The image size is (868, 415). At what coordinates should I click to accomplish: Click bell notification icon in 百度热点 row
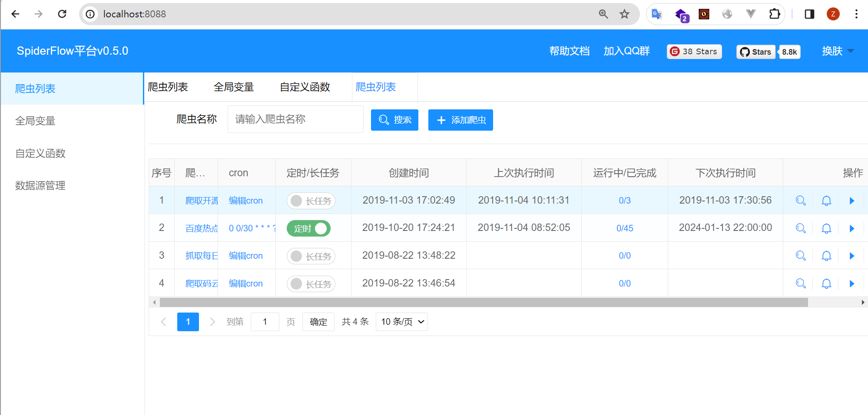826,228
